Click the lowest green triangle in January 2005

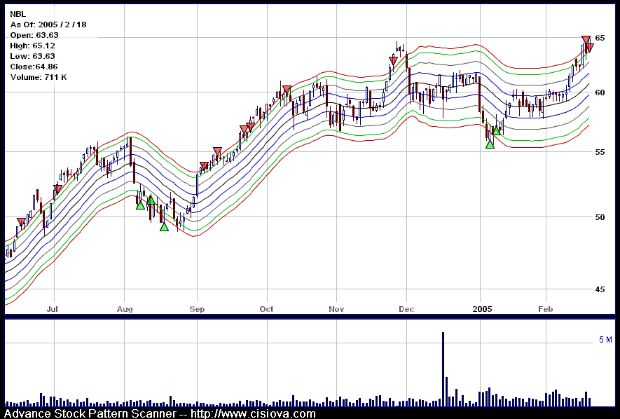pos(490,144)
